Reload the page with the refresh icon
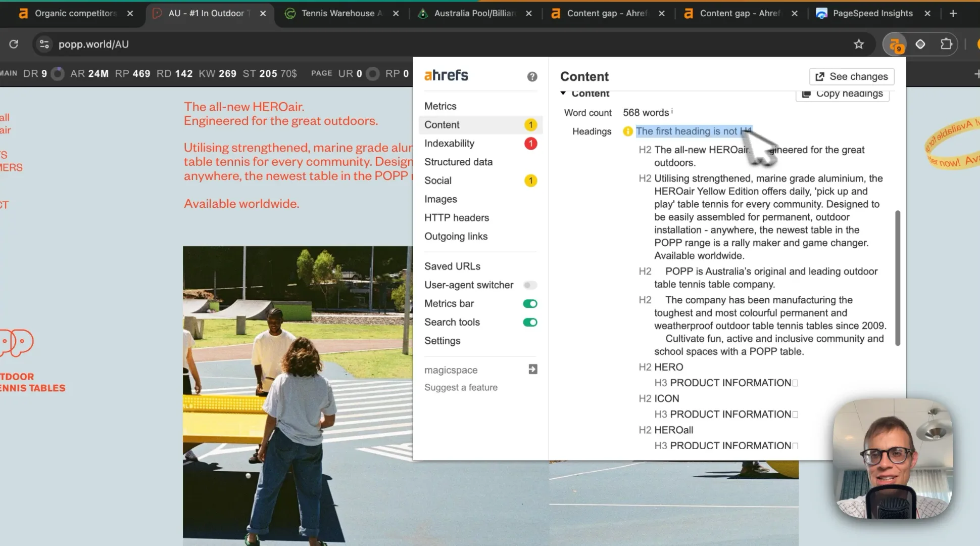This screenshot has width=980, height=546. [14, 44]
